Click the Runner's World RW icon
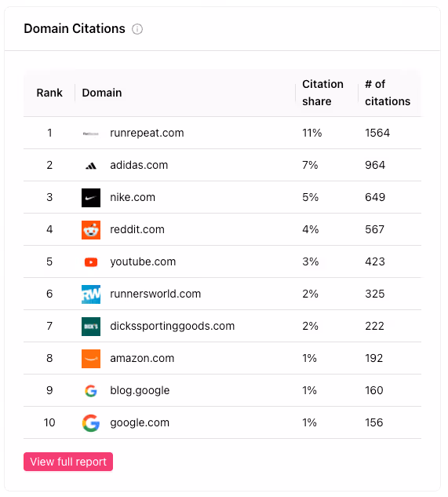 coord(91,294)
